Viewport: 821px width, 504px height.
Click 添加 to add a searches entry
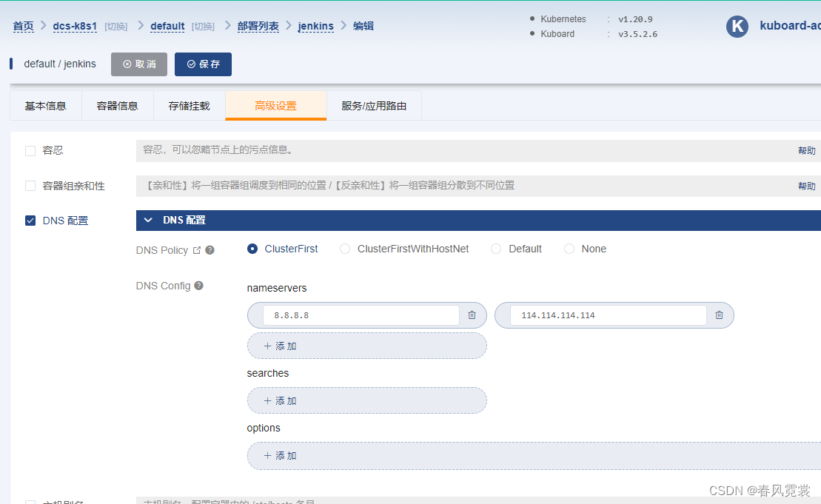point(366,400)
